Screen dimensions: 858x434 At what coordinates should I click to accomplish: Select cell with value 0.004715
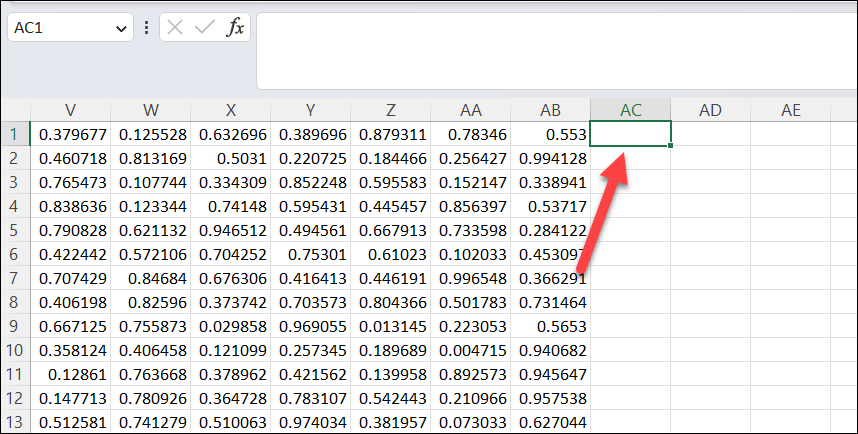click(470, 350)
